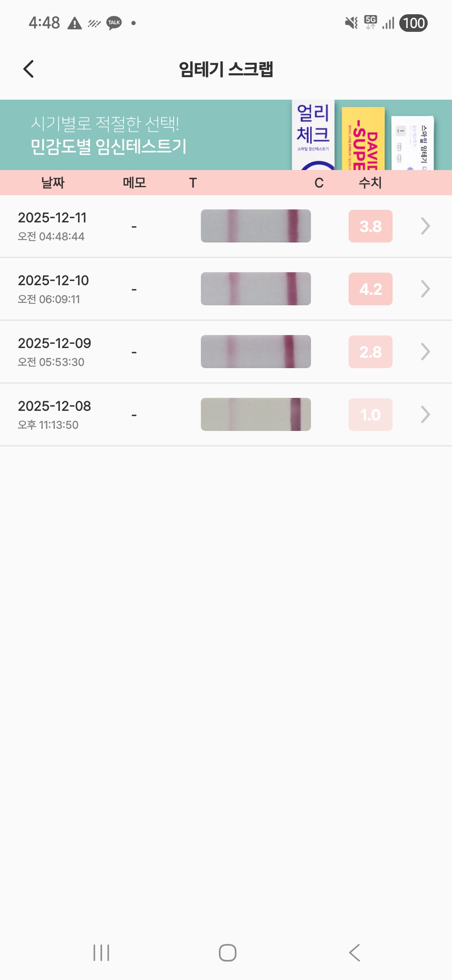Tap the back arrow in the header
Screen dimensions: 452x980
tap(28, 69)
